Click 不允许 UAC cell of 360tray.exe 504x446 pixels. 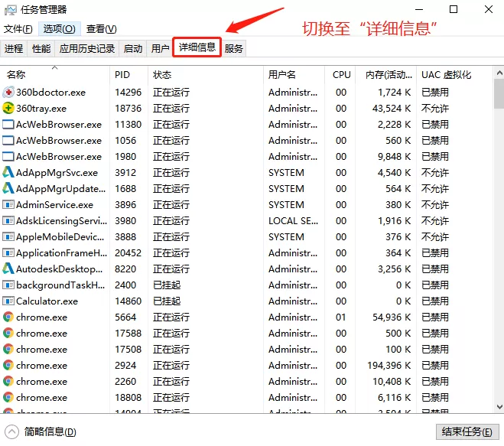pyautogui.click(x=435, y=109)
